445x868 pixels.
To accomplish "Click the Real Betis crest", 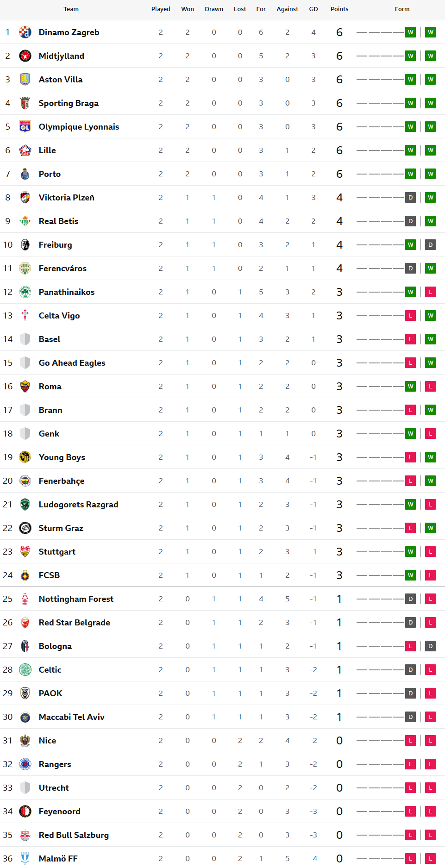I will pos(25,221).
